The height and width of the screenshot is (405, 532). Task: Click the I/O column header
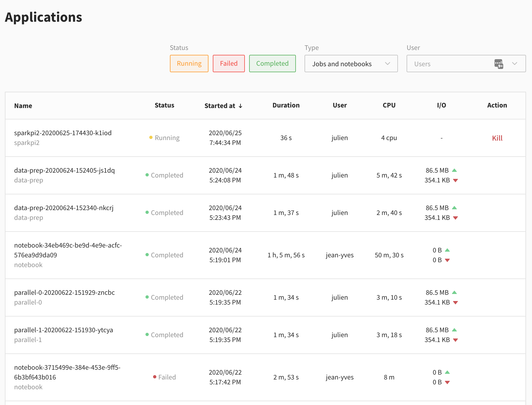pos(442,105)
